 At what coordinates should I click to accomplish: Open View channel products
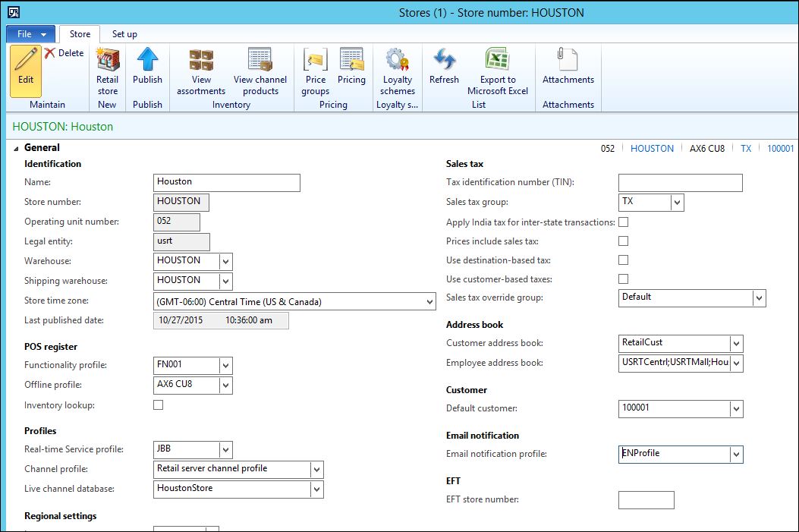260,71
